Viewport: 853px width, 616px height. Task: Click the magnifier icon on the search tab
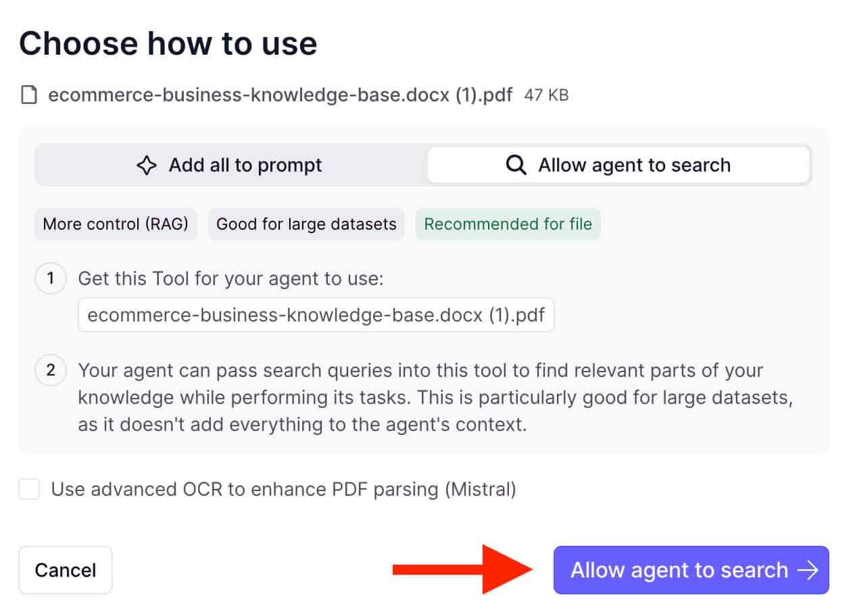click(x=516, y=165)
